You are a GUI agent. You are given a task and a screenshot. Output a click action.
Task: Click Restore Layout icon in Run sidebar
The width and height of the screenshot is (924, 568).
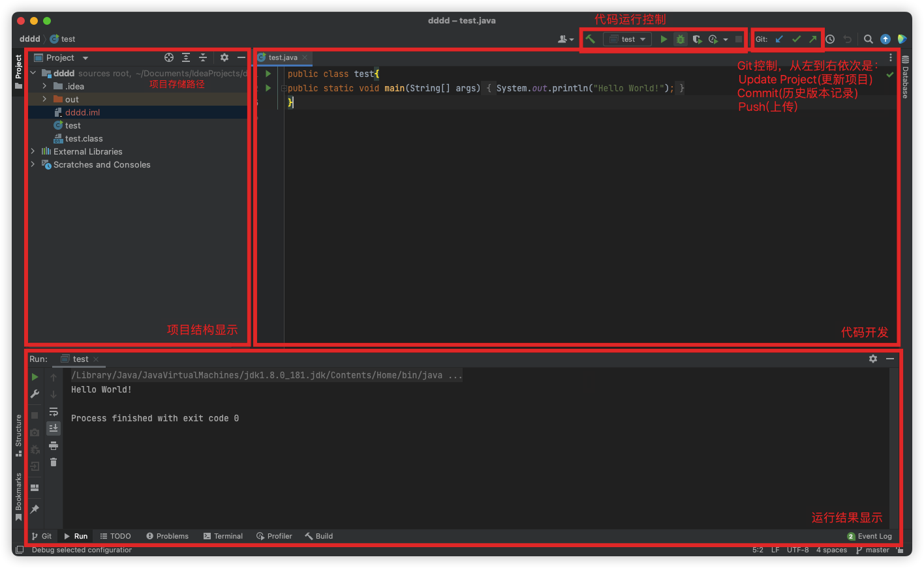pos(35,488)
